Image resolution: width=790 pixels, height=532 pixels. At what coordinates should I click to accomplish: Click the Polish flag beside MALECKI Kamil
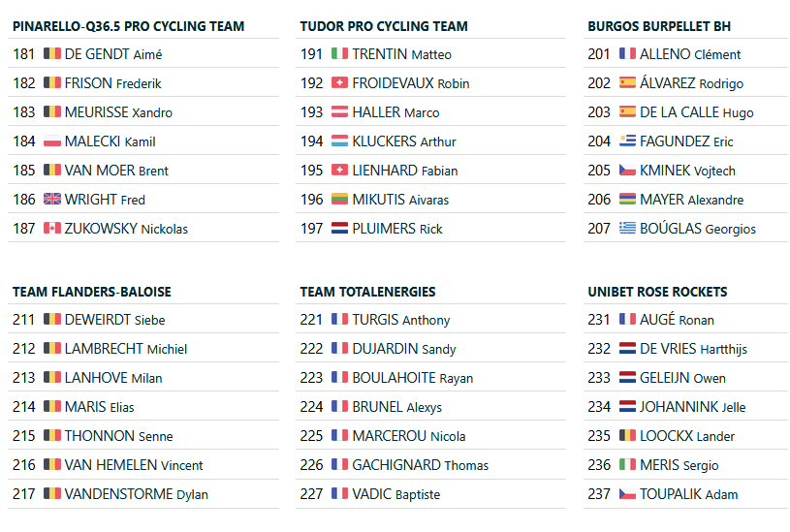pyautogui.click(x=52, y=141)
